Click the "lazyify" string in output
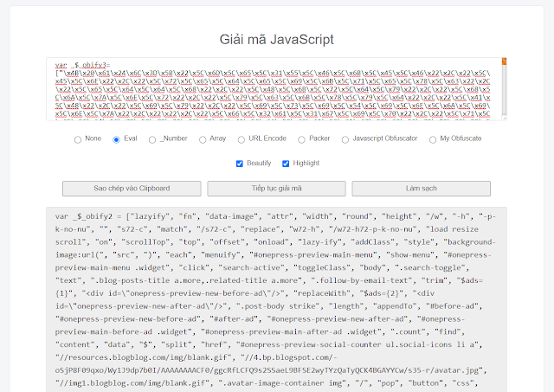This screenshot has height=392, width=554. (x=151, y=216)
